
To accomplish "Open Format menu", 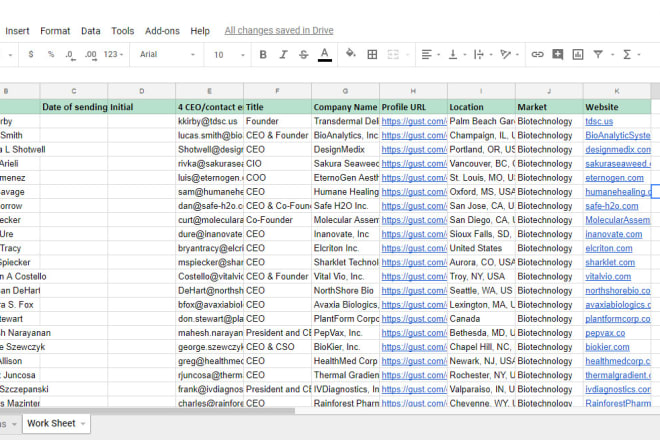I will click(x=55, y=31).
